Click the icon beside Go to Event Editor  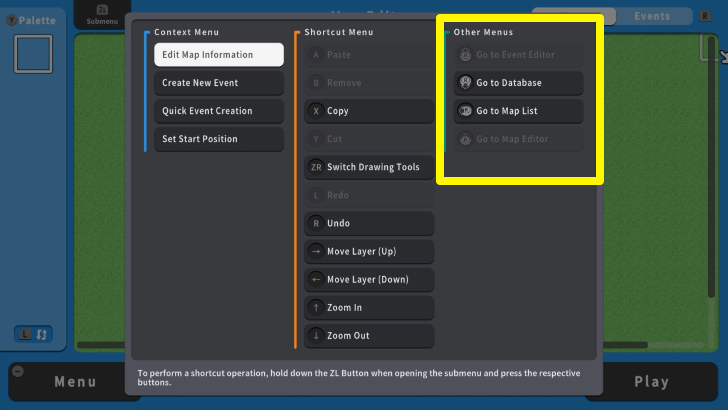pyautogui.click(x=465, y=55)
